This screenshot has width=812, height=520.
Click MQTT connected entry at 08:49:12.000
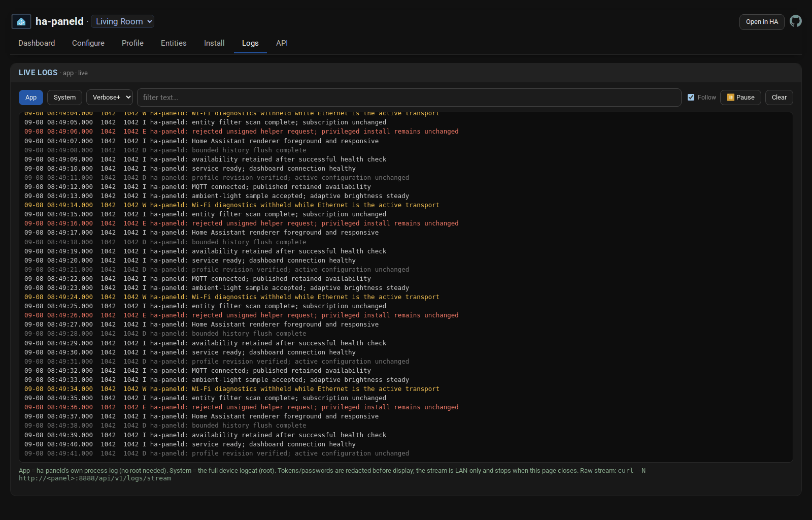[197, 187]
